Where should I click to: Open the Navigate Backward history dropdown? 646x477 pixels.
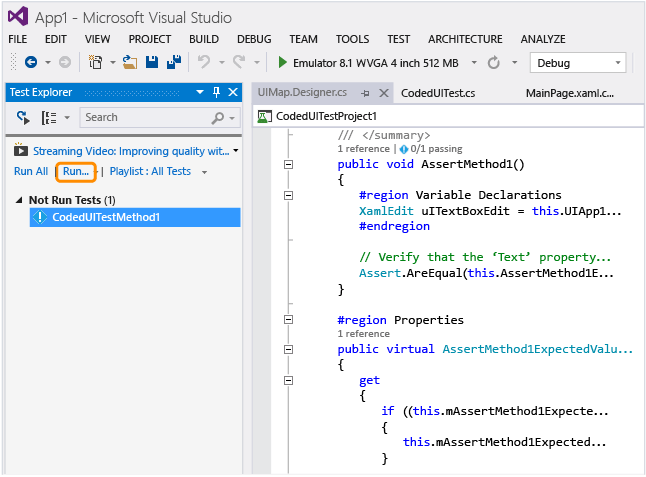click(x=48, y=63)
